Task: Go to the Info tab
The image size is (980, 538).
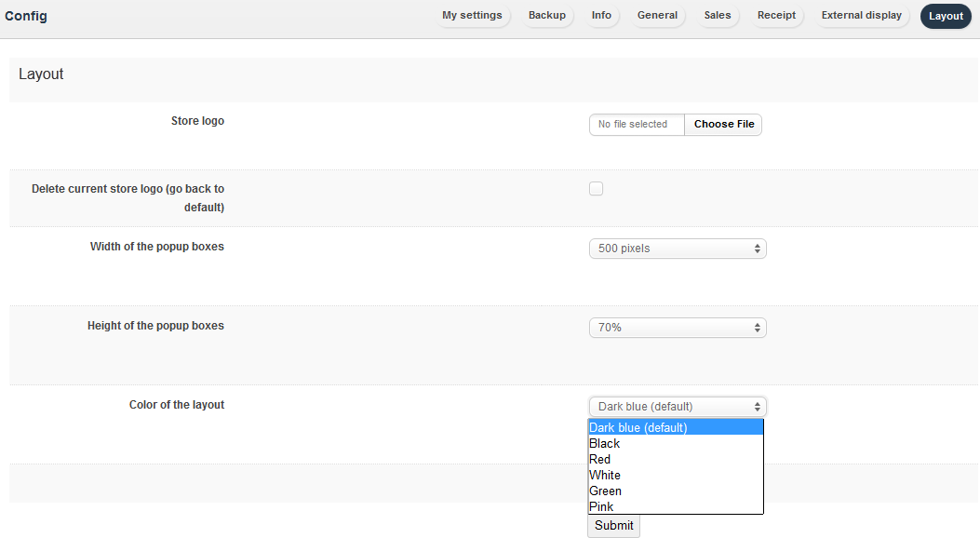Action: pyautogui.click(x=601, y=16)
